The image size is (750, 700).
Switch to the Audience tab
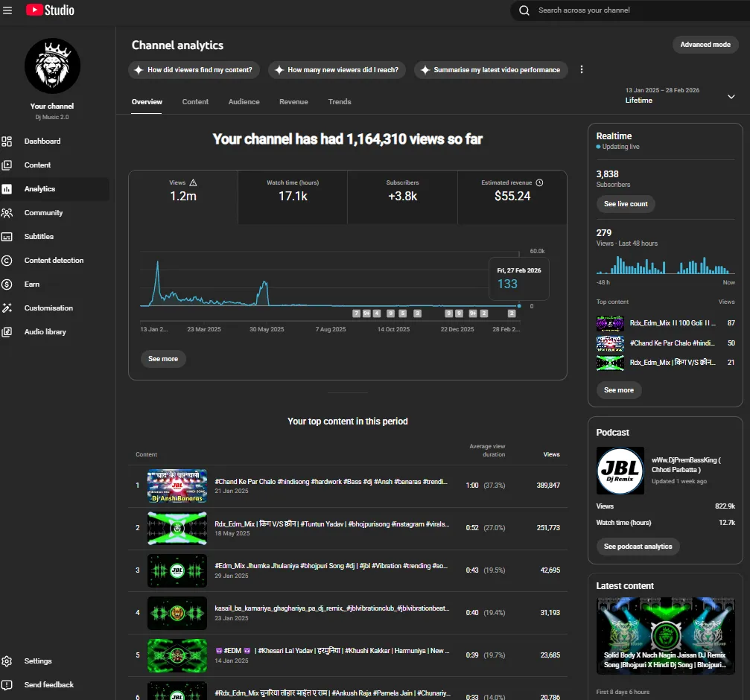pyautogui.click(x=244, y=102)
